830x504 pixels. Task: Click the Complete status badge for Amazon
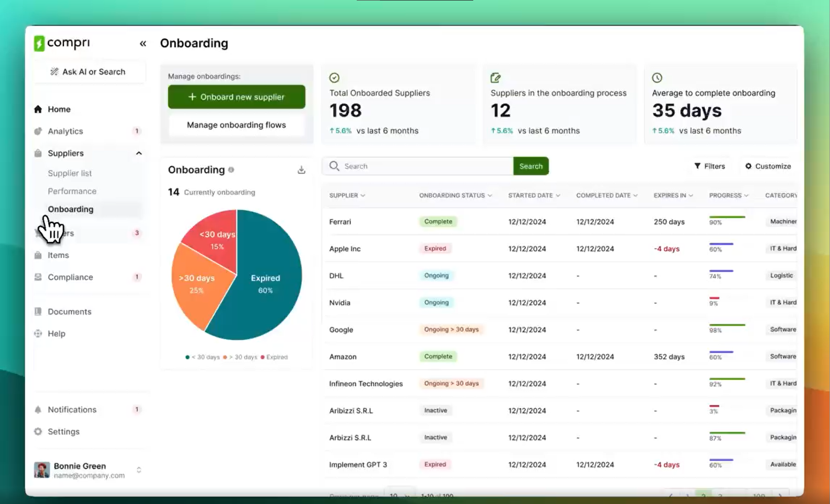click(438, 357)
